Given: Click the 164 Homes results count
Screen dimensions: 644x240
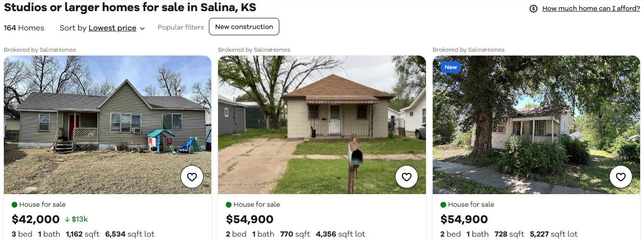Looking at the screenshot, I should [x=24, y=28].
